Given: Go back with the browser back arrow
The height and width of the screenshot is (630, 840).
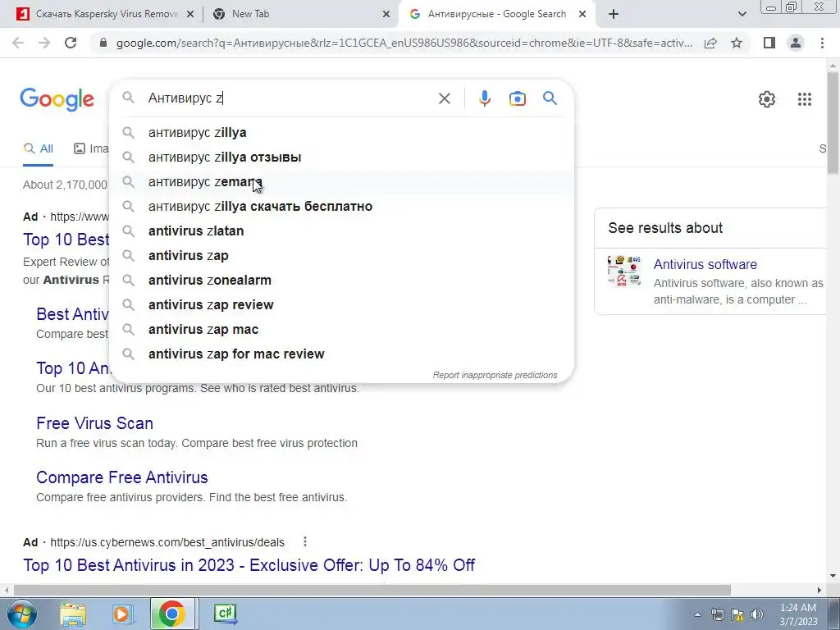Looking at the screenshot, I should 18,43.
